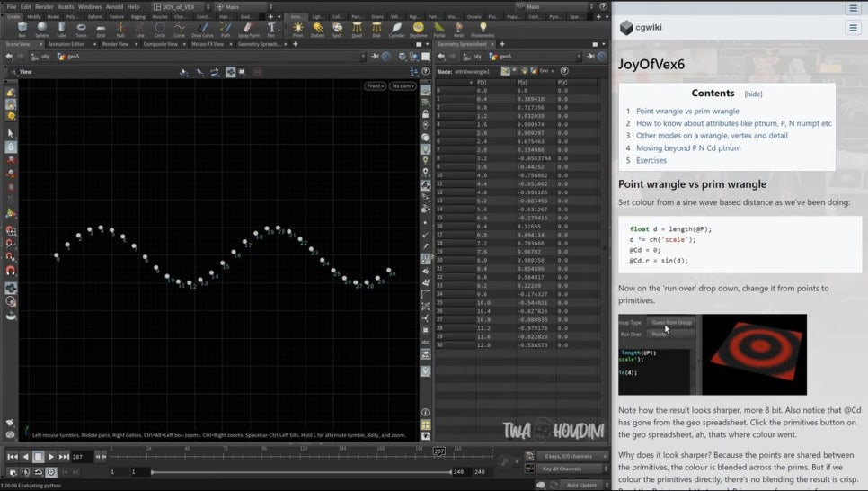Open the Front viewport view dropdown

tap(375, 86)
